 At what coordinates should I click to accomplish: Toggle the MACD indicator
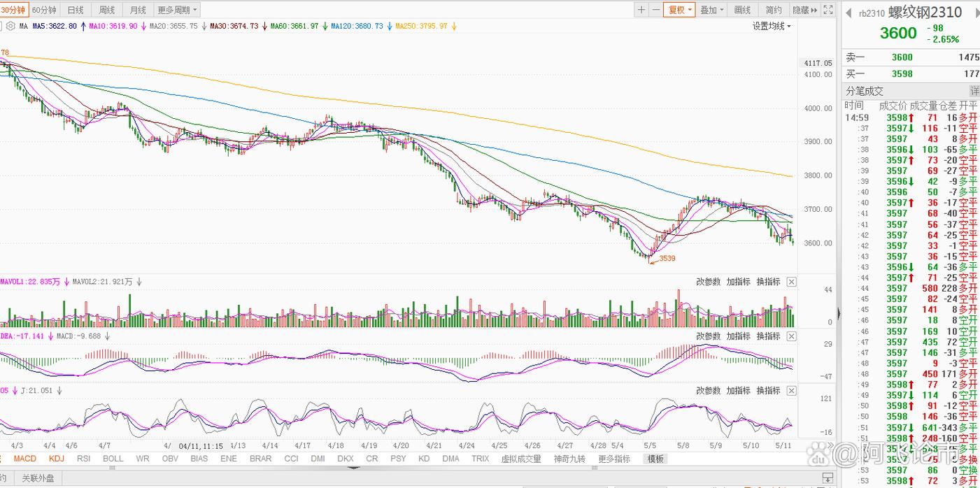[25, 459]
